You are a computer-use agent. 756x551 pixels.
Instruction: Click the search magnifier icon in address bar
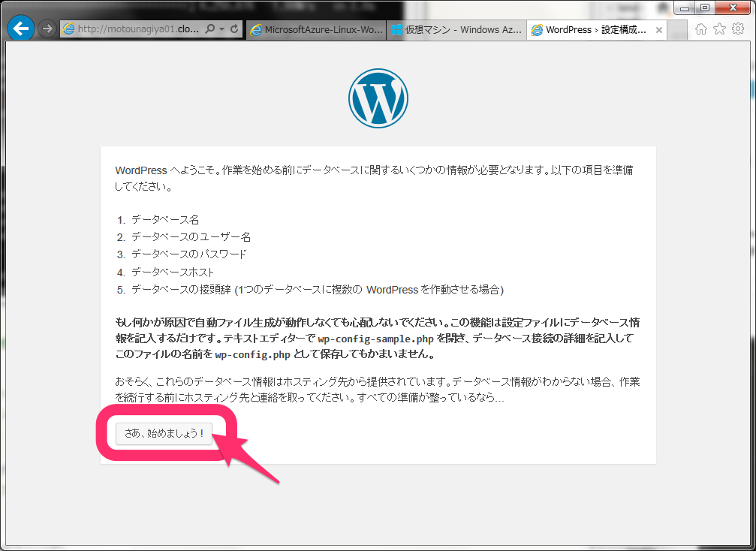[x=209, y=29]
